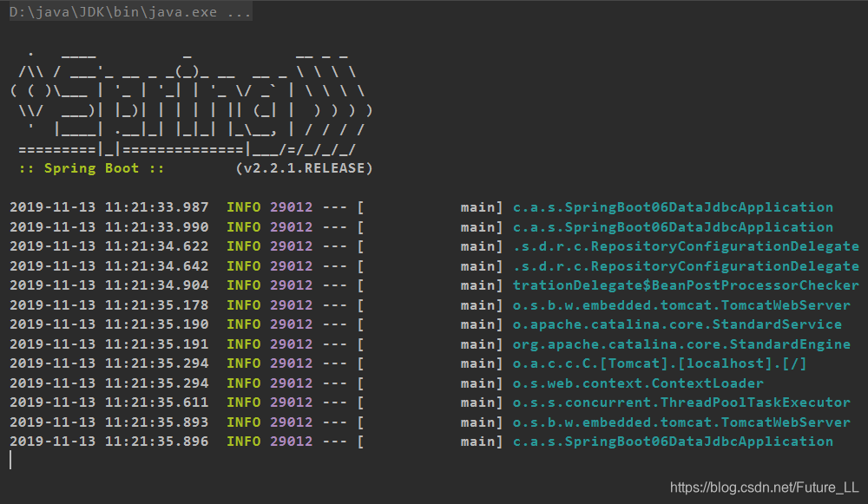Click "trationDelegate$BeanPostProcessorChecker" logger name
This screenshot has height=504, width=868.
point(686,285)
